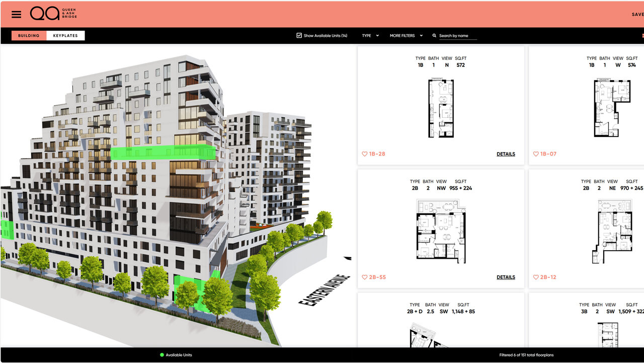Open Details for floorplan 2B-55
Screen dimensions: 644x363
[x=506, y=277]
